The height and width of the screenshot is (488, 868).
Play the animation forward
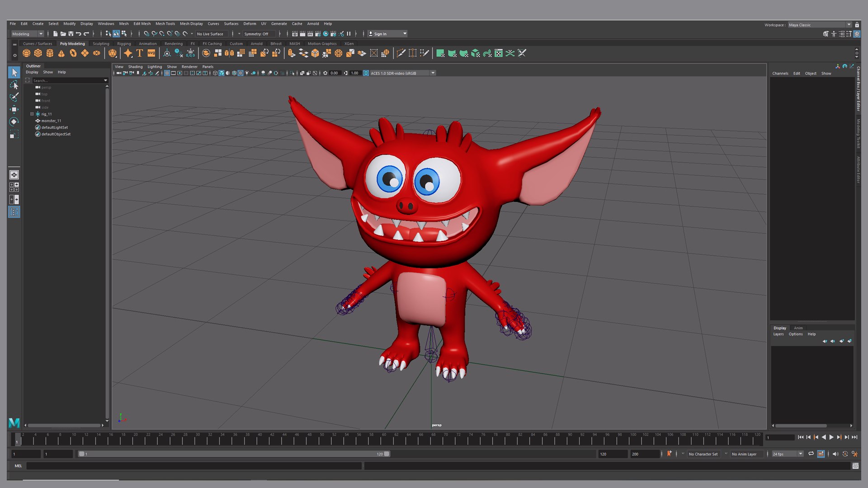(831, 437)
